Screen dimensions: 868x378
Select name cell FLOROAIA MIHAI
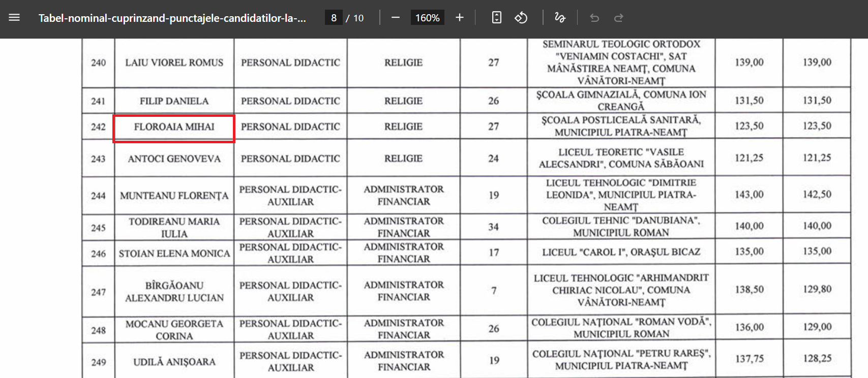pos(174,127)
